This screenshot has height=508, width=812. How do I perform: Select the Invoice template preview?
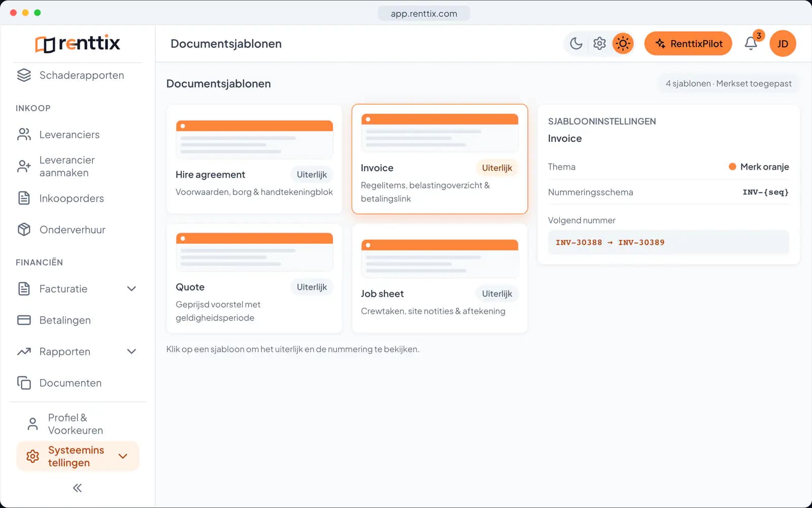click(x=439, y=133)
